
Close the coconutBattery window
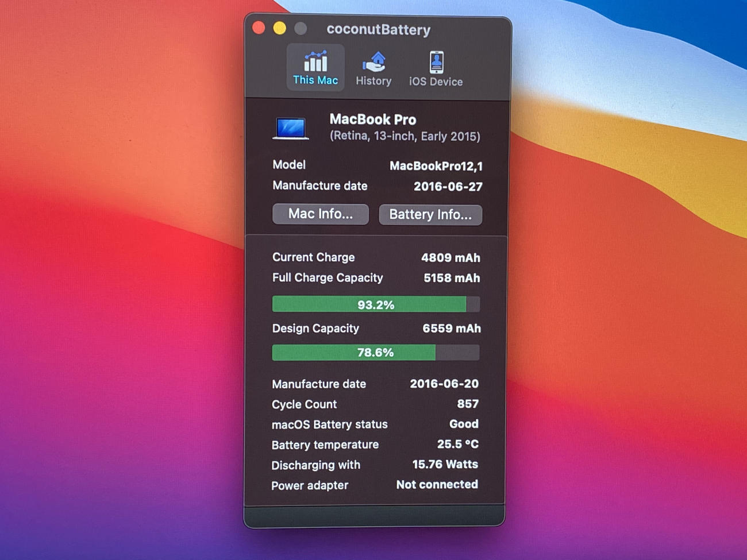click(x=259, y=28)
